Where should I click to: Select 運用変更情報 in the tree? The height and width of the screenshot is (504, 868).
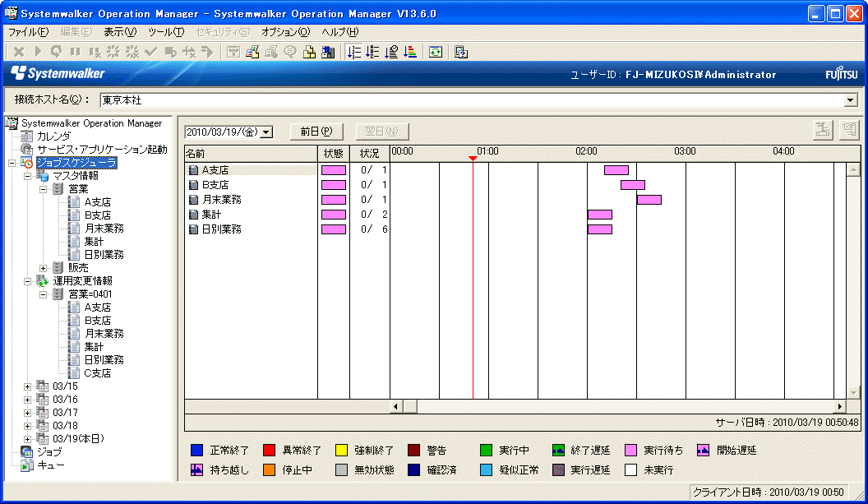(82, 281)
